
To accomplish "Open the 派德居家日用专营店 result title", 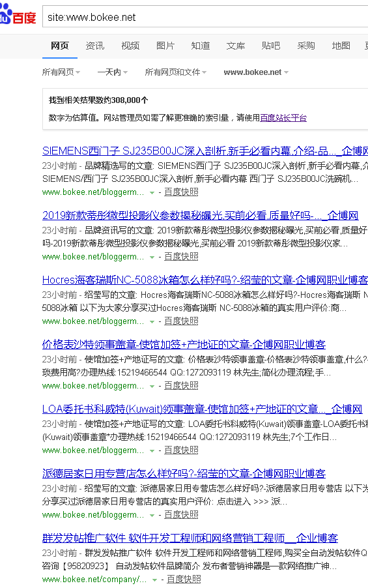I will pos(184,473).
